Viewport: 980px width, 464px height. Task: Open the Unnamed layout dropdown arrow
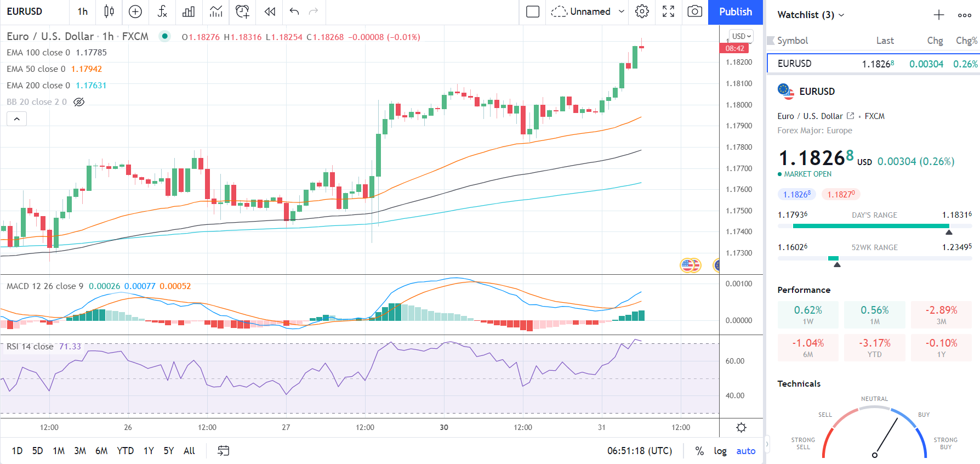[622, 12]
